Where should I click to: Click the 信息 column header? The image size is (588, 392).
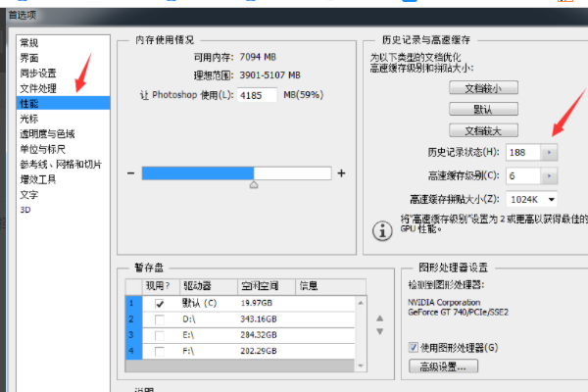click(331, 286)
